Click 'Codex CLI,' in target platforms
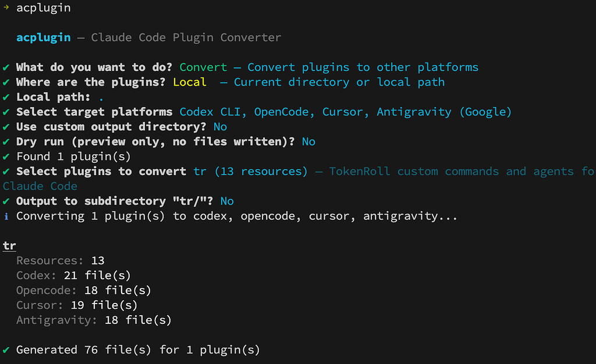 [213, 112]
